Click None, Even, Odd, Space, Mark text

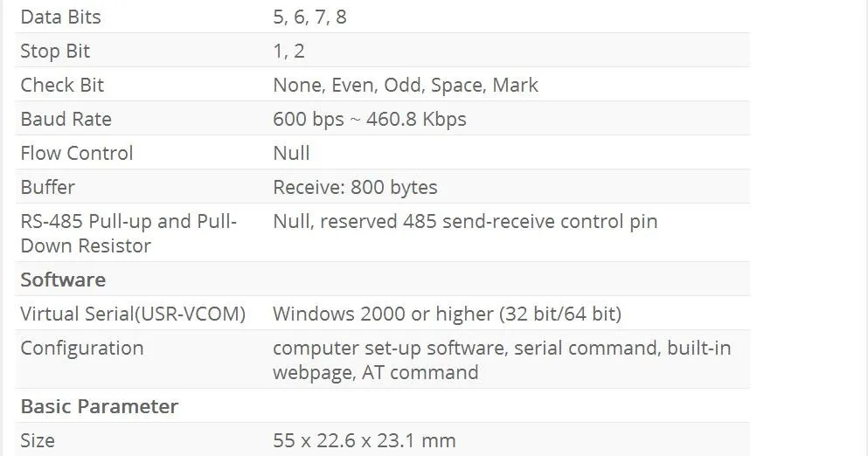[x=406, y=86]
